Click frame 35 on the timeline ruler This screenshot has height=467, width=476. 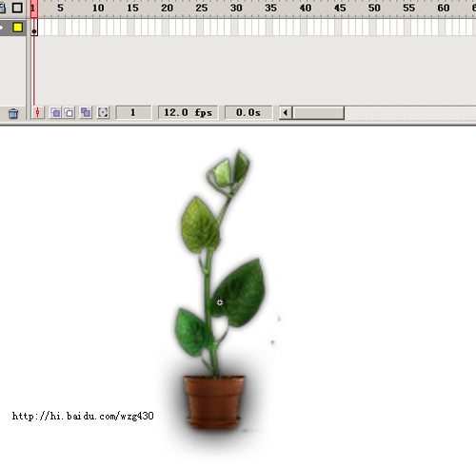[270, 8]
